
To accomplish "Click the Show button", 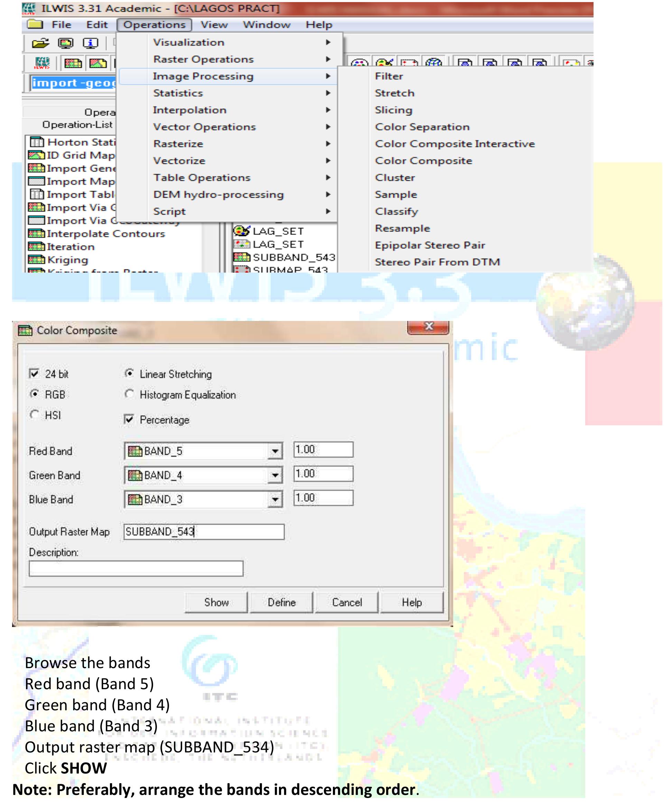I will tap(216, 602).
